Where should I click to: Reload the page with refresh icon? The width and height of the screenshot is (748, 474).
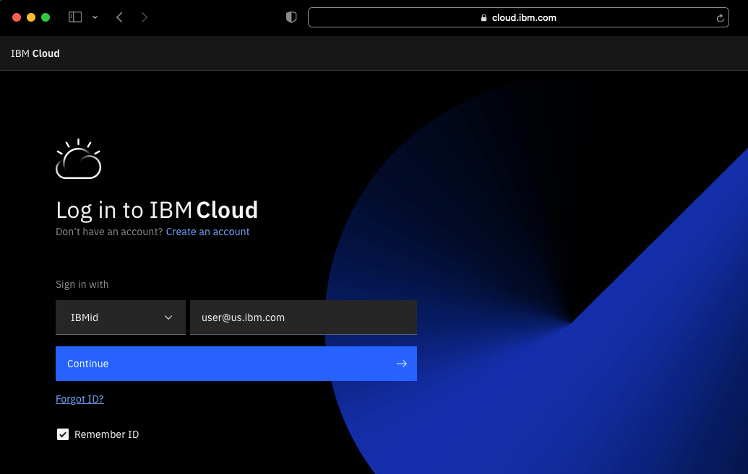(x=720, y=18)
